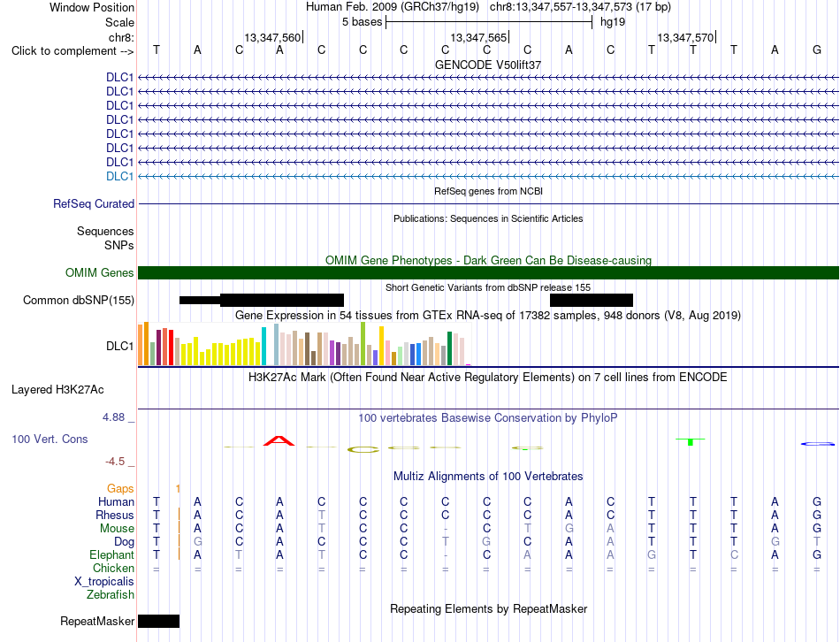840x642 pixels.
Task: Open the RefSeq Curated track label
Action: pos(94,203)
